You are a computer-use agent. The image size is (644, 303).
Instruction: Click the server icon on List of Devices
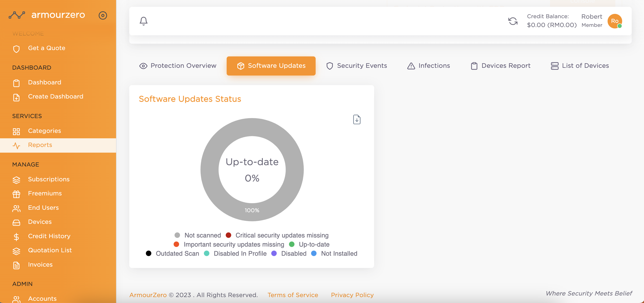pos(555,66)
